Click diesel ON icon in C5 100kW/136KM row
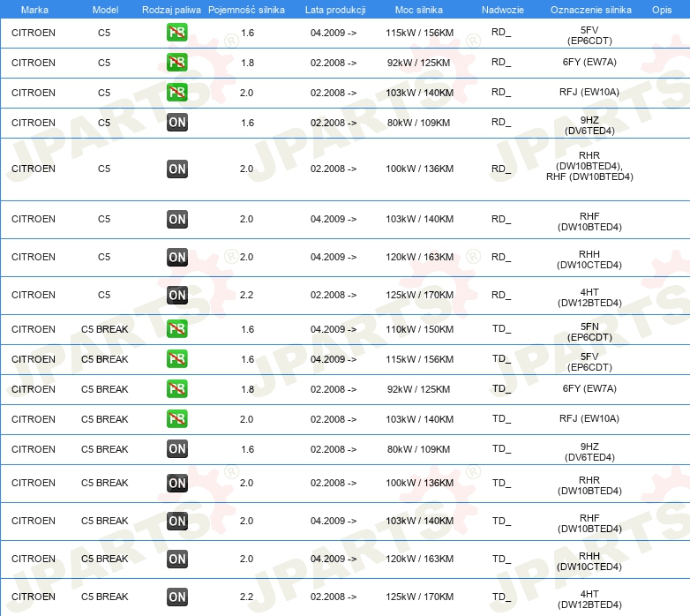690x616 pixels. coord(176,169)
